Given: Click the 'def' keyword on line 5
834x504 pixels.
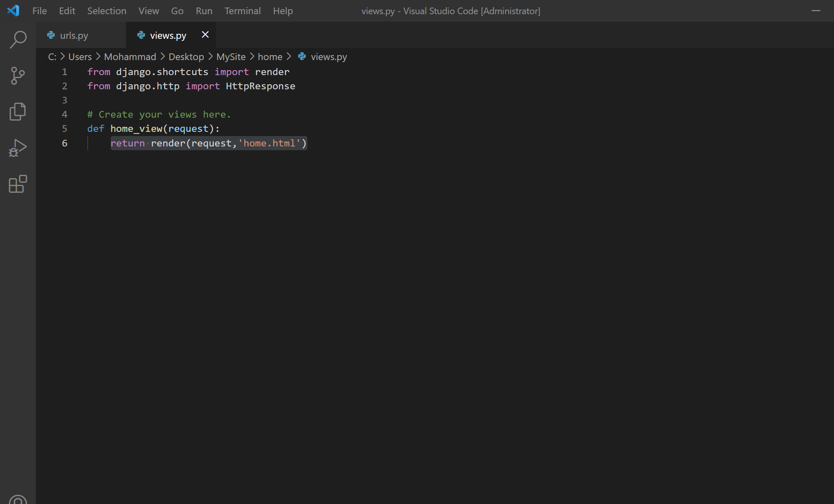Looking at the screenshot, I should coord(96,129).
